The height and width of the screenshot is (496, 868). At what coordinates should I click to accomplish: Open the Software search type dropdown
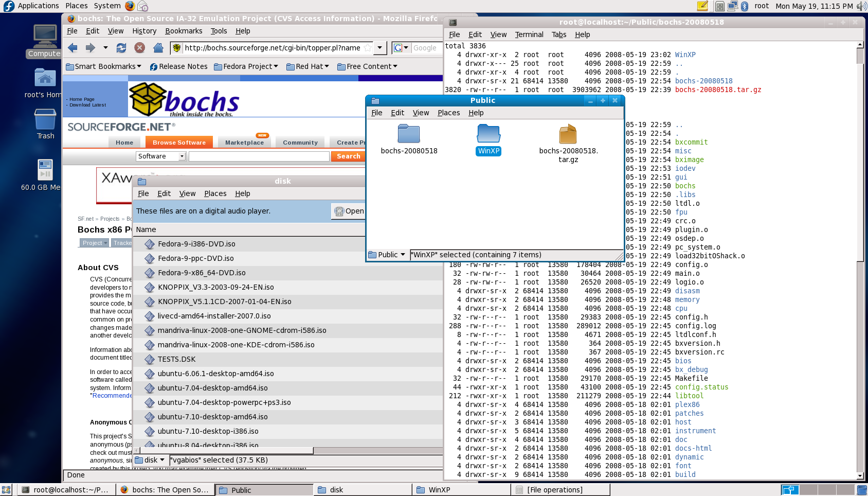click(160, 156)
